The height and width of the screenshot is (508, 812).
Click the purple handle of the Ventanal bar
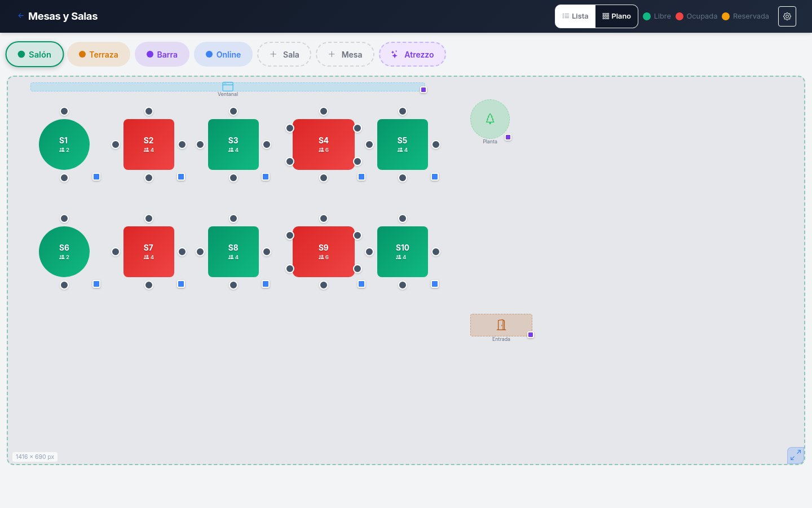click(x=423, y=90)
